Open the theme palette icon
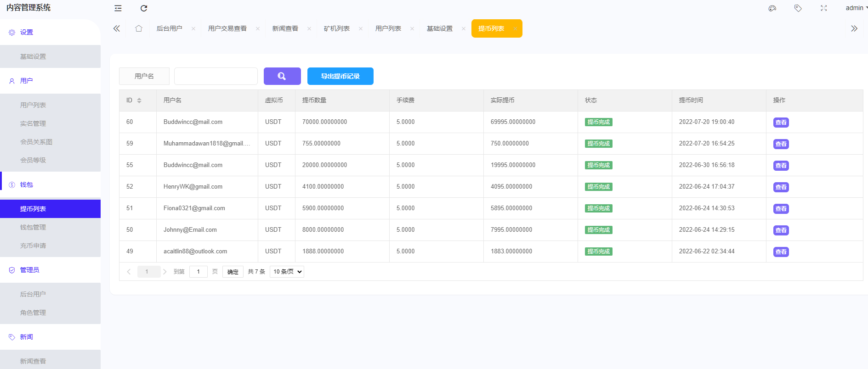Viewport: 868px width, 369px height. point(772,8)
